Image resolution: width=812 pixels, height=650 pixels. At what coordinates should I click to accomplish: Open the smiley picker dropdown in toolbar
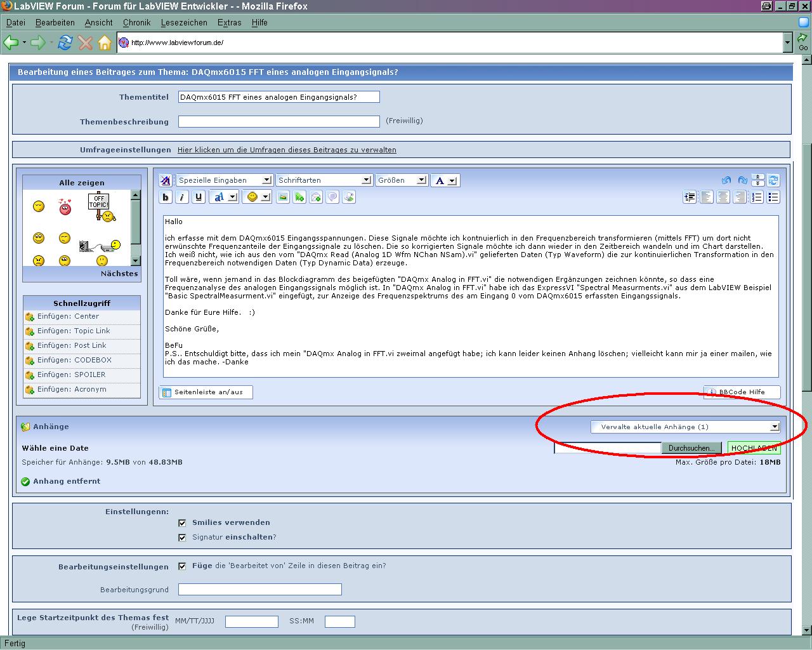[258, 197]
